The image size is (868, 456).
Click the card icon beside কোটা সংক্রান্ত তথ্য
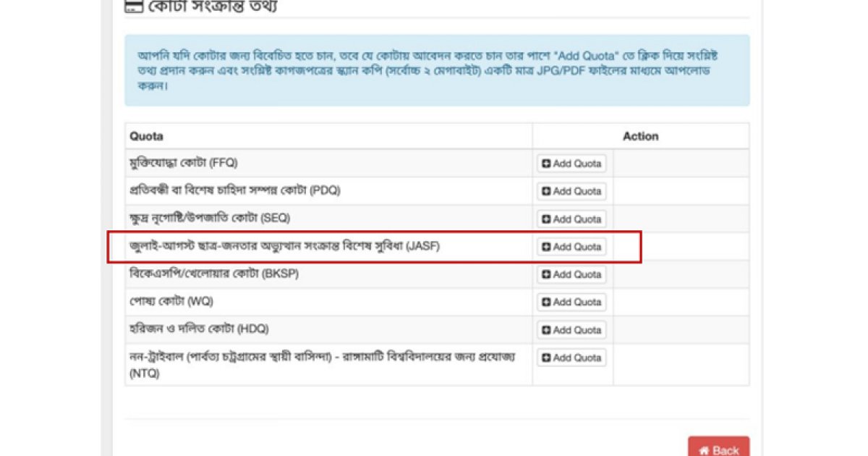point(133,7)
